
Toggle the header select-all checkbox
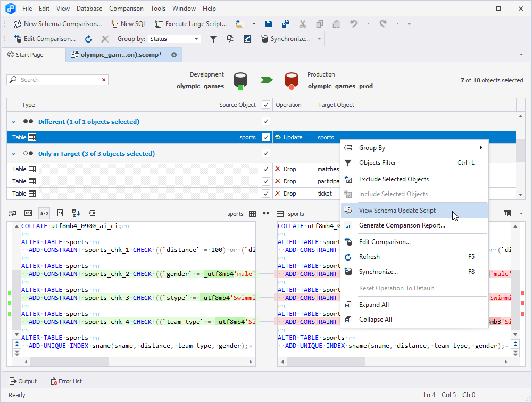266,105
